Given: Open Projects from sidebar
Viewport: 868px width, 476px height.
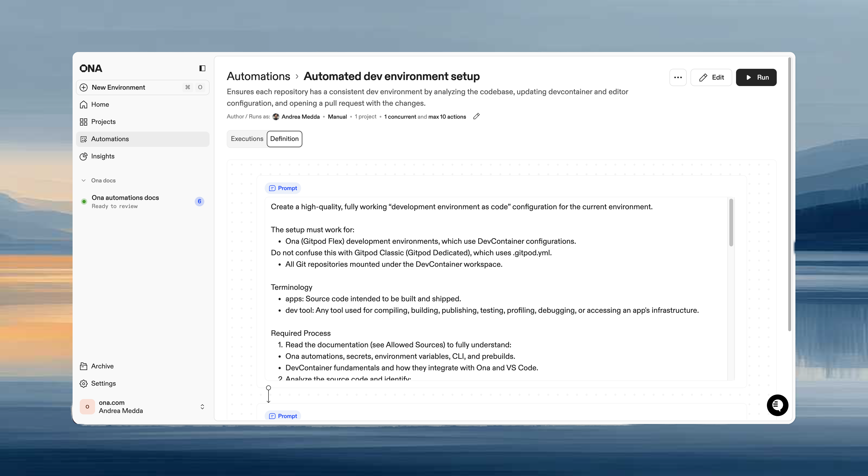Looking at the screenshot, I should click(103, 122).
